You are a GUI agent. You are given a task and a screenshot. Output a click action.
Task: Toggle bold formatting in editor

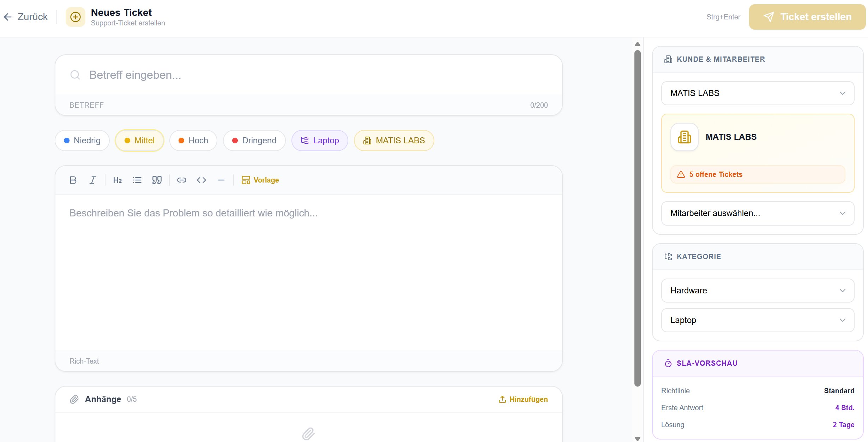pos(73,180)
